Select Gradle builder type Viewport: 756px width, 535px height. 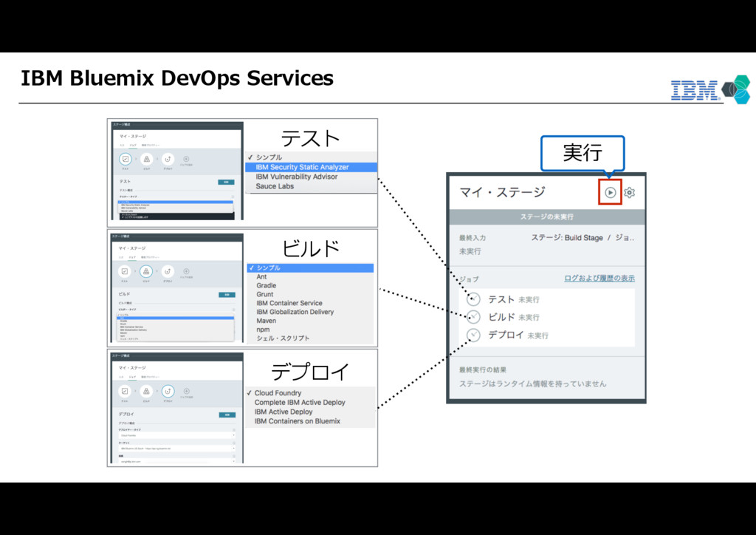click(311, 285)
